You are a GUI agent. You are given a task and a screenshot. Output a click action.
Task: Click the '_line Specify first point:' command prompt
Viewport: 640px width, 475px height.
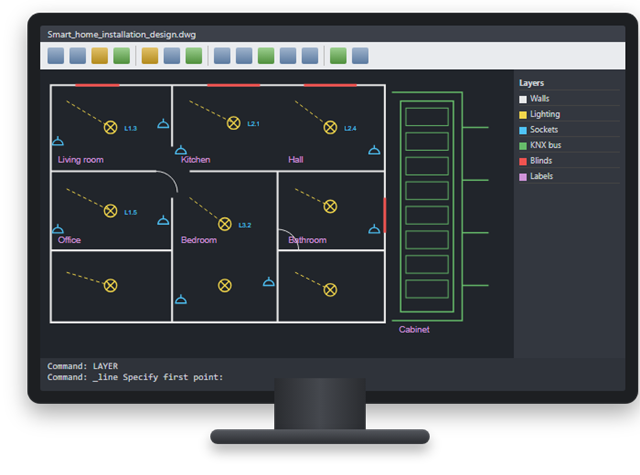158,377
